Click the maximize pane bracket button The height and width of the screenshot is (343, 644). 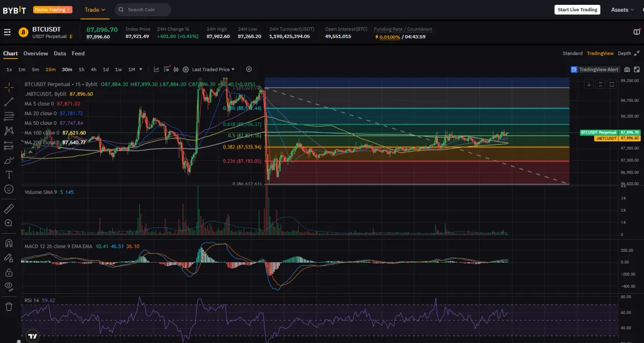(611, 84)
